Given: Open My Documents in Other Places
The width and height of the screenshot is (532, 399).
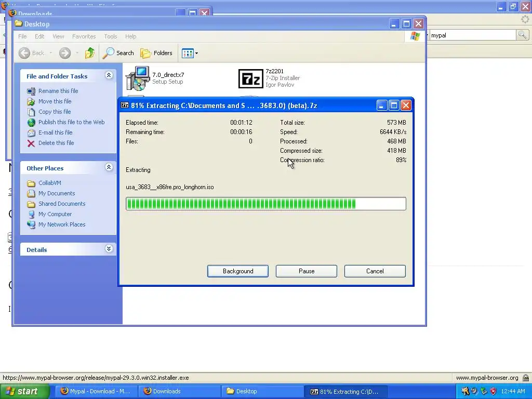Looking at the screenshot, I should (x=56, y=193).
